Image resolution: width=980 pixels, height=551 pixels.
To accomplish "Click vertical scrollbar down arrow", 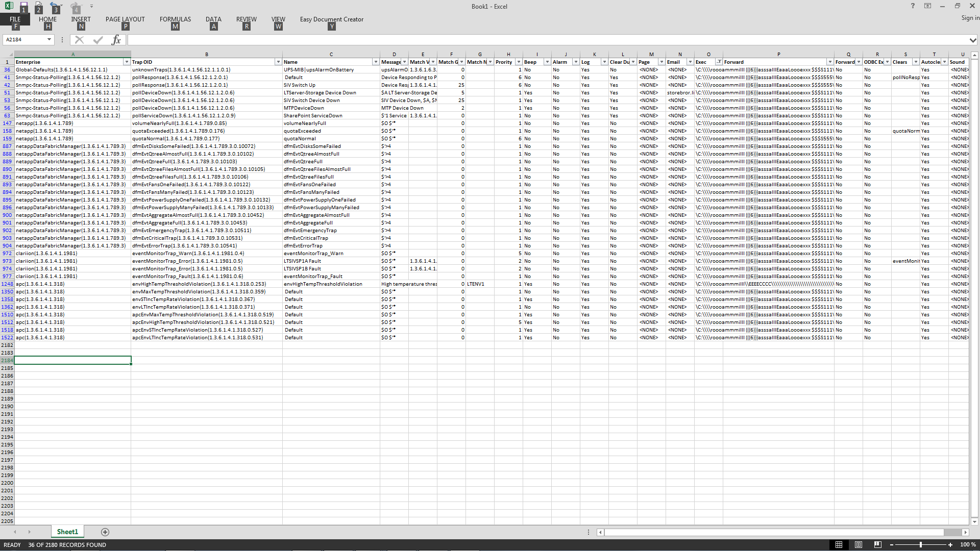I will click(x=974, y=521).
